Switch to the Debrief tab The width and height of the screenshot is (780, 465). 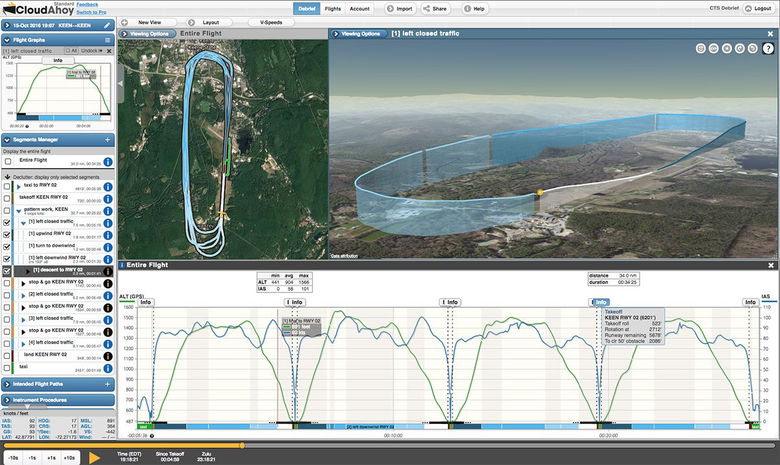[306, 8]
